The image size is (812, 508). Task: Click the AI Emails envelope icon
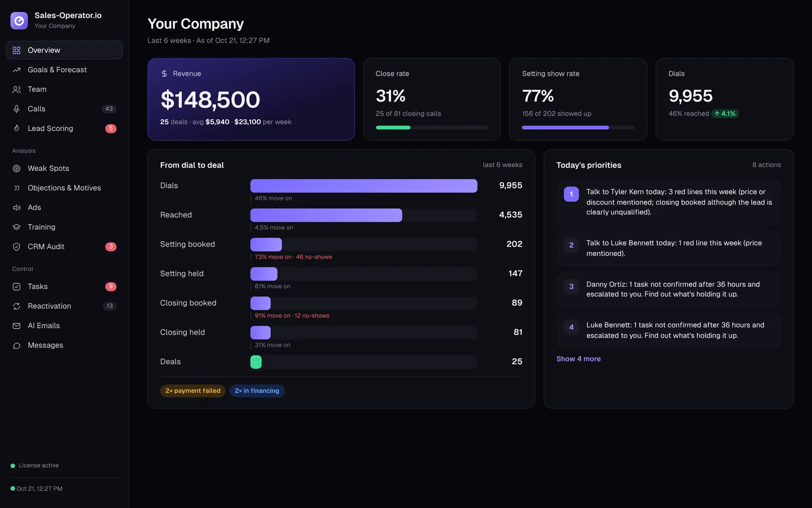[x=17, y=325]
